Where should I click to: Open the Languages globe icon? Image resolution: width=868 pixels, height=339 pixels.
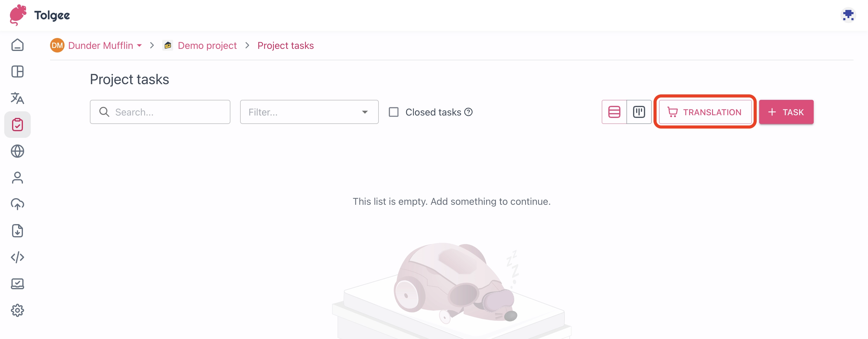17,151
